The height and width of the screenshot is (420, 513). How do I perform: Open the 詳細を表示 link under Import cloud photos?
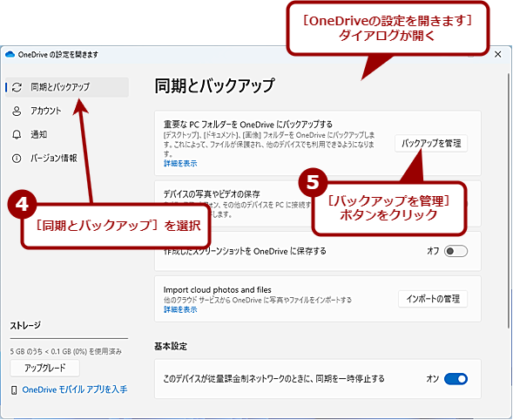180,309
